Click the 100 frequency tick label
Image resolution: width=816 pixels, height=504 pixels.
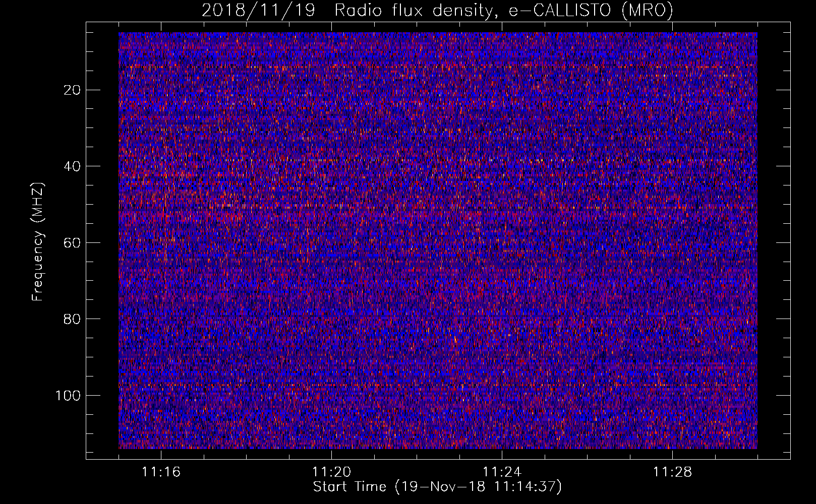click(x=68, y=396)
